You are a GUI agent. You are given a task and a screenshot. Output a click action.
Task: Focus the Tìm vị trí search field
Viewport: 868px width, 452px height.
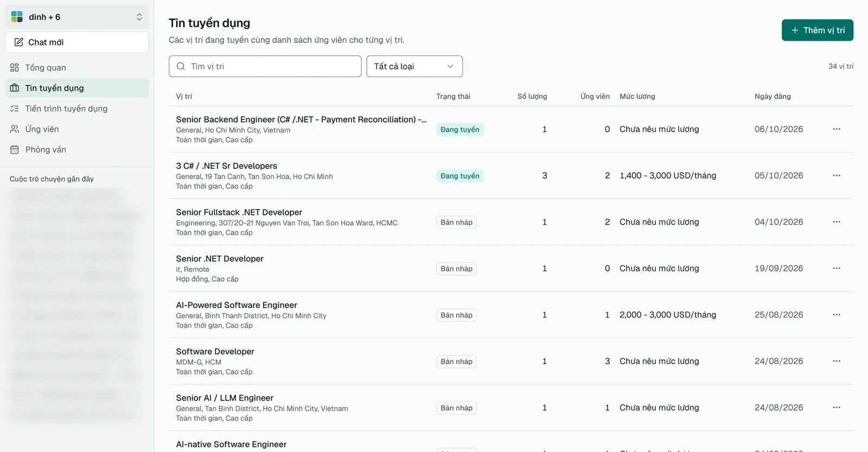click(265, 66)
